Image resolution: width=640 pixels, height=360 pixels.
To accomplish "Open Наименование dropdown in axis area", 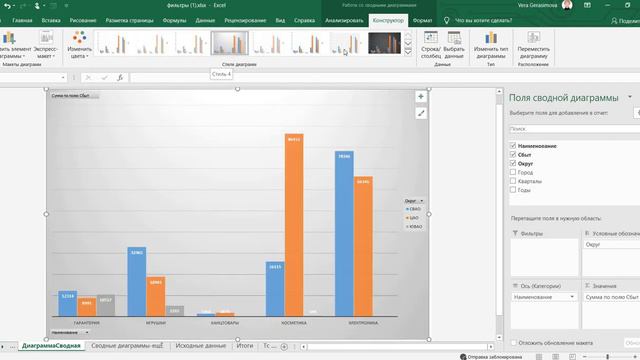I will [x=572, y=297].
